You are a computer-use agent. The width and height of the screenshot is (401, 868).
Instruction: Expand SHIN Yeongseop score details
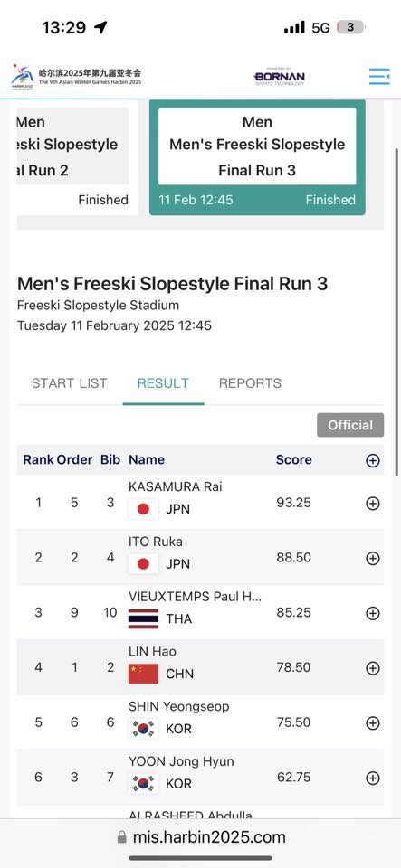(x=373, y=723)
